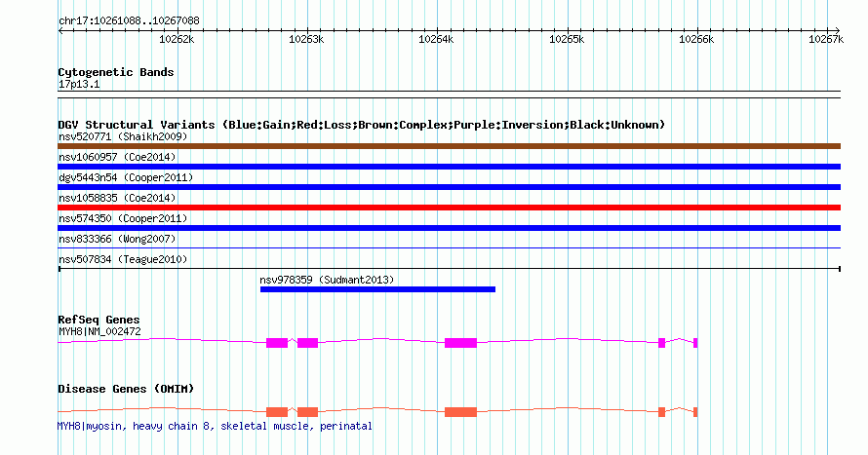Click the thin blue nsv833366 variant line

tap(449, 248)
